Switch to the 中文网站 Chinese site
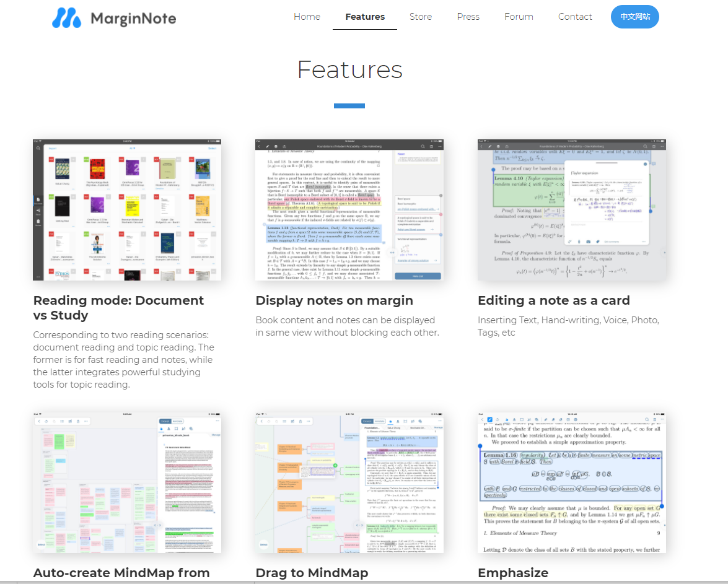 tap(634, 17)
